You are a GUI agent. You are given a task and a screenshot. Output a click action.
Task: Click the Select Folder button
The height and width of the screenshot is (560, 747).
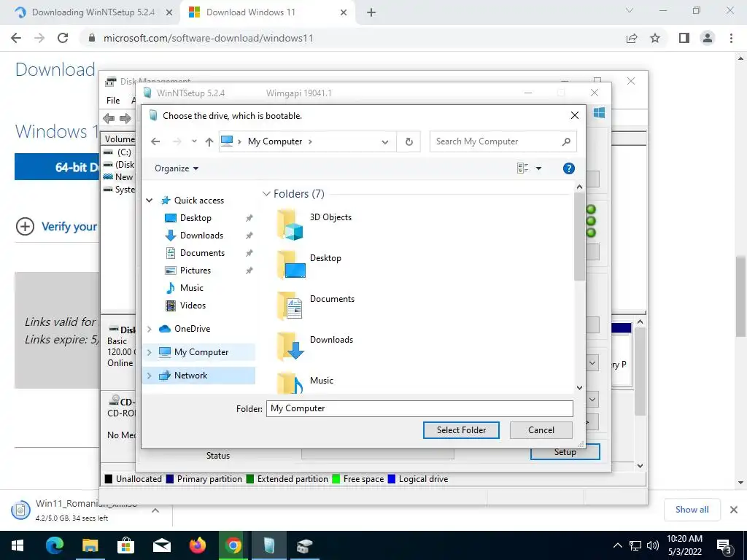[x=461, y=430]
